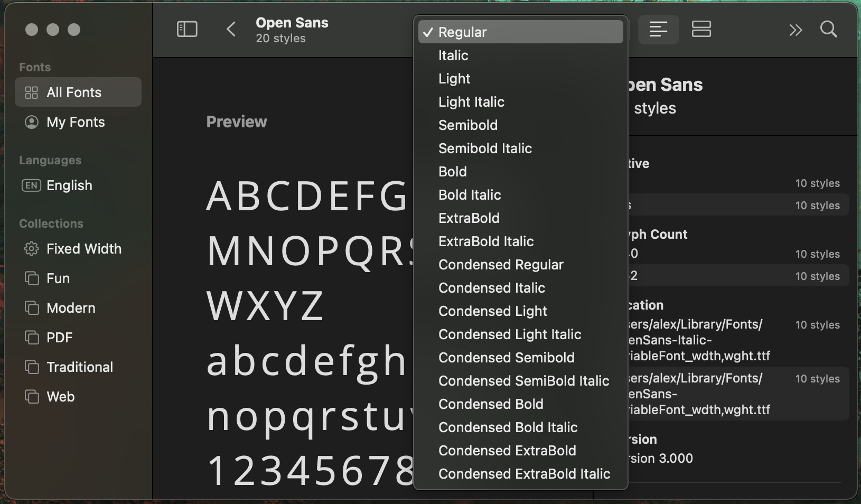The height and width of the screenshot is (504, 861).
Task: Select Light Italic from the open dropdown
Action: point(471,102)
